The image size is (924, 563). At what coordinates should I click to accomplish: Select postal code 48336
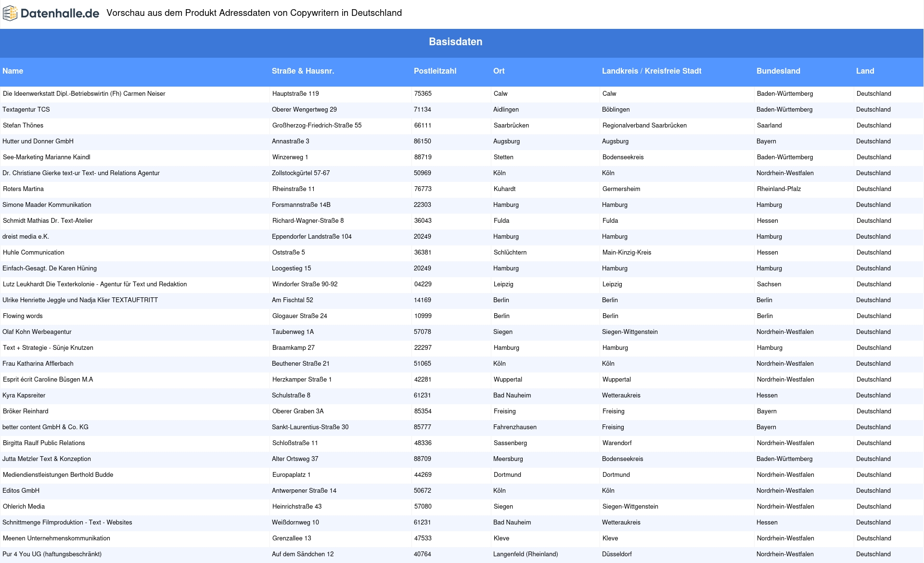423,443
